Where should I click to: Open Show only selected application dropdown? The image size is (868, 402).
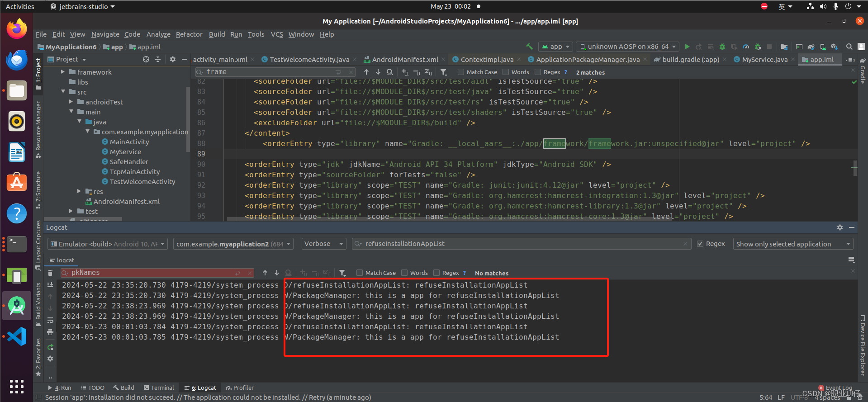point(793,244)
